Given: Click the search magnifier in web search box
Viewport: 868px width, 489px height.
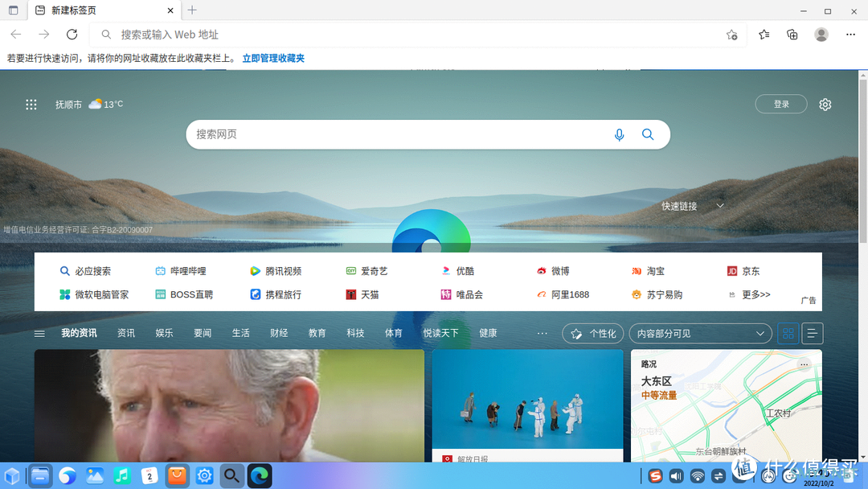Looking at the screenshot, I should point(648,134).
